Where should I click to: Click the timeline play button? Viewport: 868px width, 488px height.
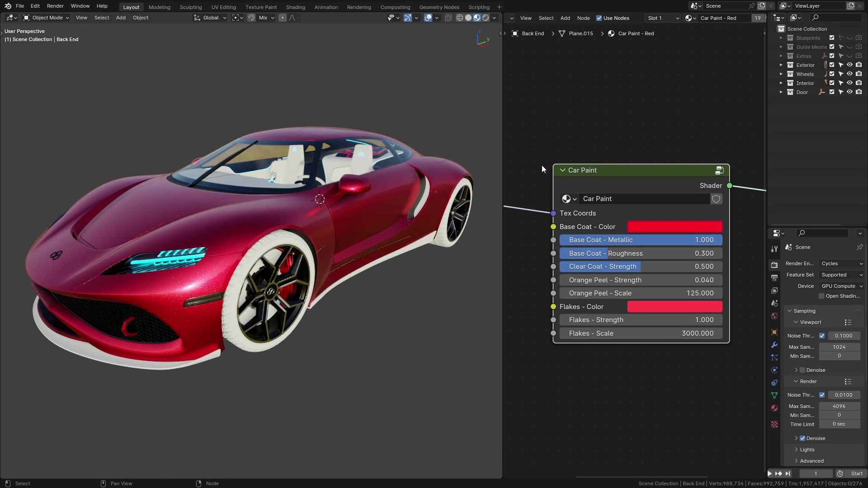click(769, 474)
